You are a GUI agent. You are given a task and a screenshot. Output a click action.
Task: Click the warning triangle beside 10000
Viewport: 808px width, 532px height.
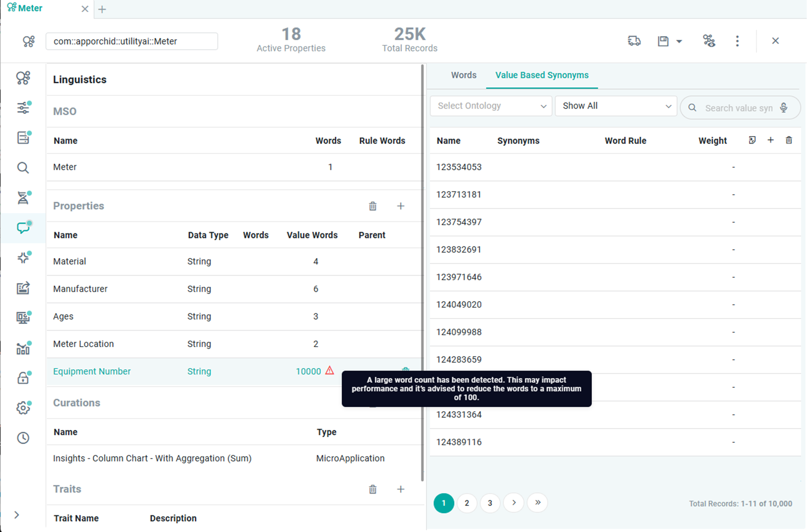click(330, 370)
